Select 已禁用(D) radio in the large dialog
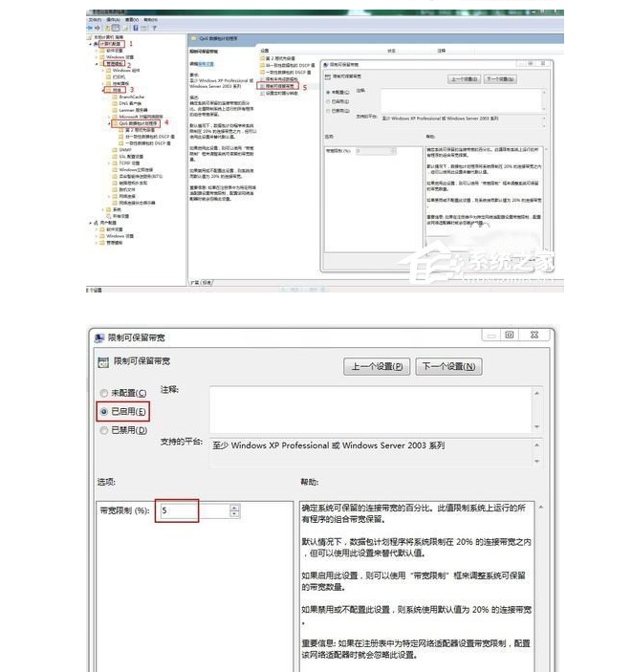Viewport: 632px width, 672px height. coord(104,430)
